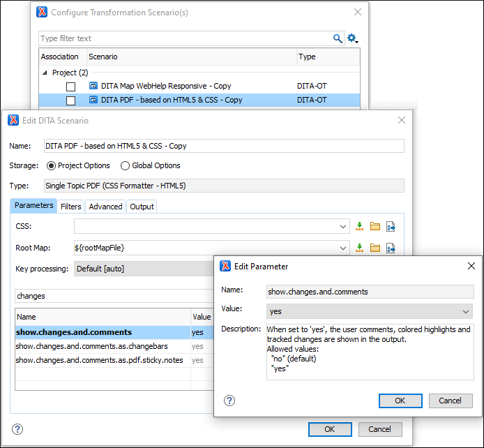Viewport: 484px width, 448px height.
Task: Switch to the Filters tab
Action: pos(71,207)
